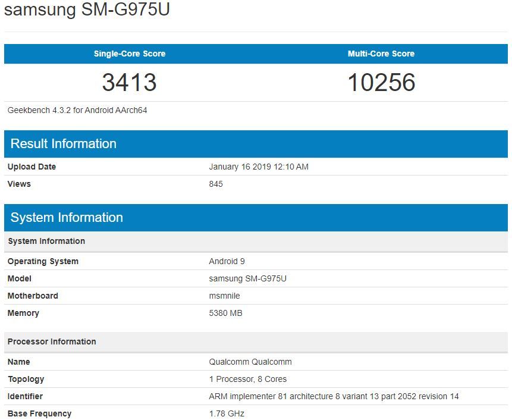Click the Views row label
Viewport: 512px width, 420px height.
(x=19, y=184)
